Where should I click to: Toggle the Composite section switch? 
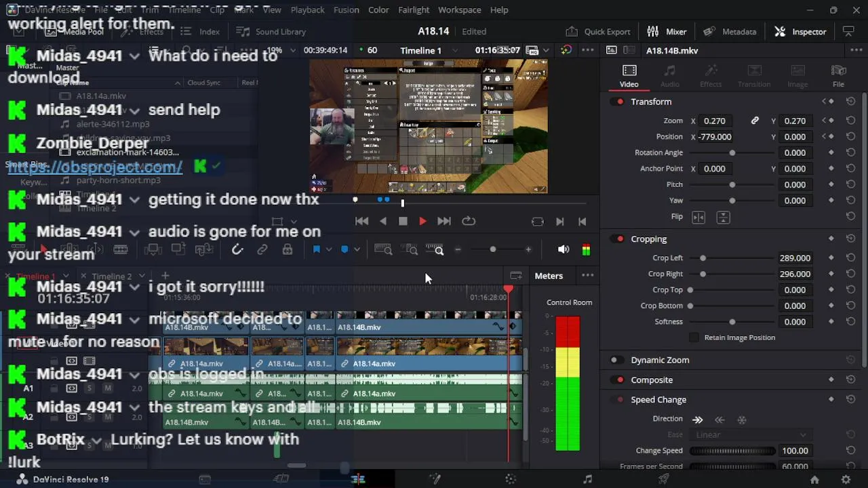click(x=618, y=380)
